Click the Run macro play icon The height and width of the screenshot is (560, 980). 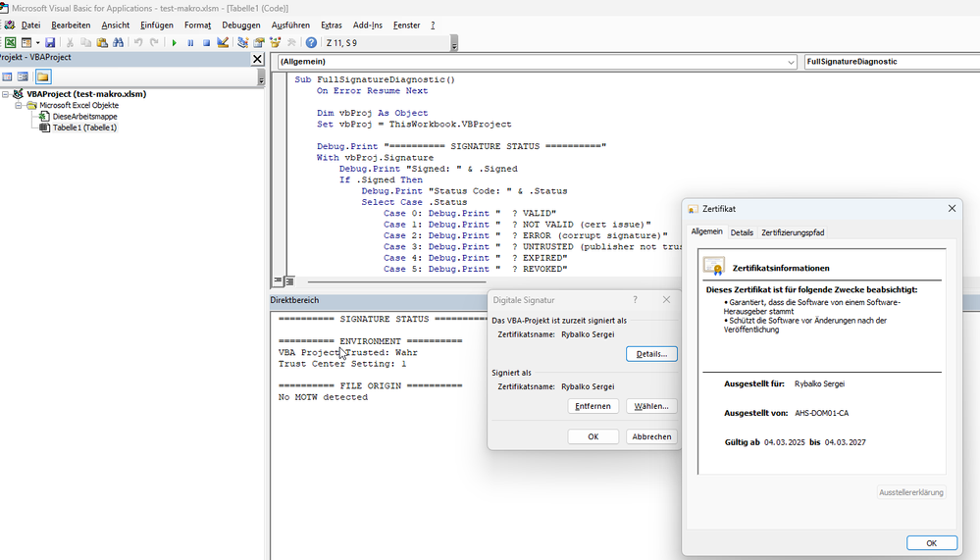coord(175,43)
